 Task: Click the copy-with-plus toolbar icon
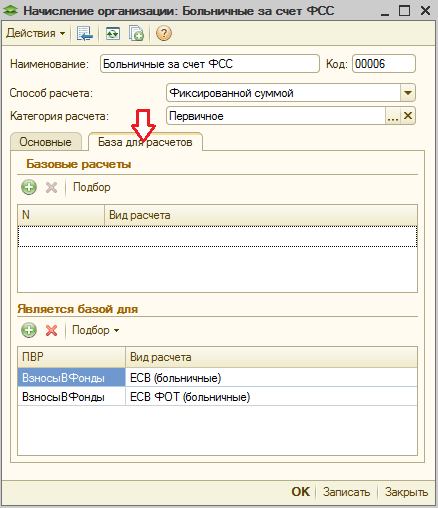(x=136, y=34)
